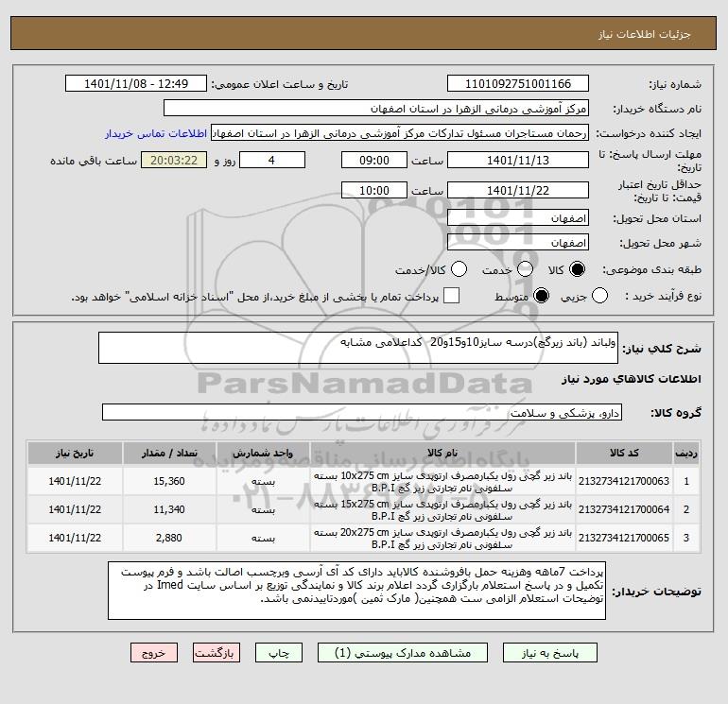This screenshot has width=728, height=704.
Task: Click quantity 2,880 cell
Action: (169, 539)
